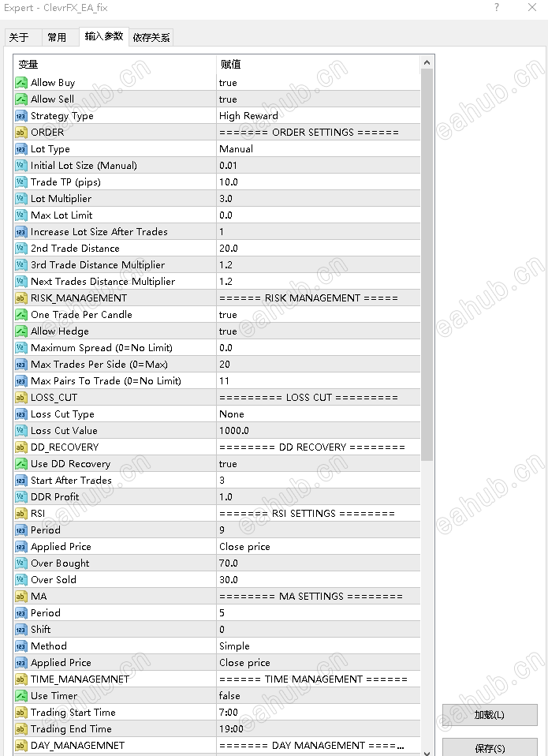Click the scrollbar down arrow

point(427,752)
